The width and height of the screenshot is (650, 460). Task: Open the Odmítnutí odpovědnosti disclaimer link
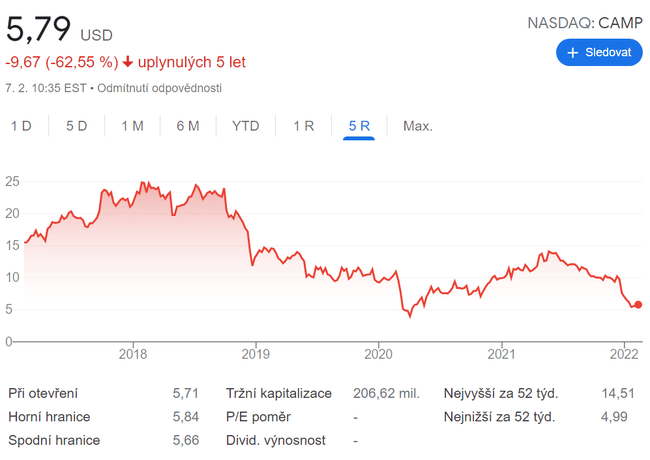(x=159, y=88)
